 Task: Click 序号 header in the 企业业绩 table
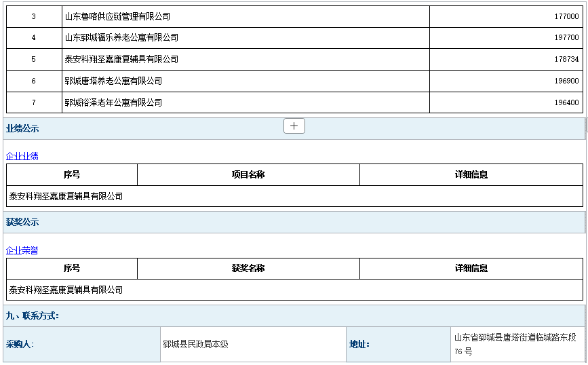[x=72, y=174]
